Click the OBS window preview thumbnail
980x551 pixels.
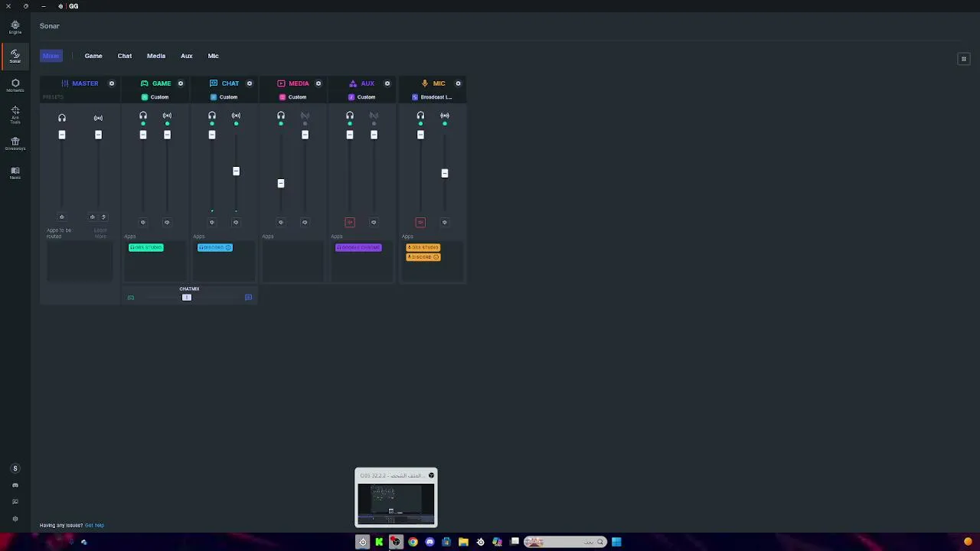tap(396, 504)
